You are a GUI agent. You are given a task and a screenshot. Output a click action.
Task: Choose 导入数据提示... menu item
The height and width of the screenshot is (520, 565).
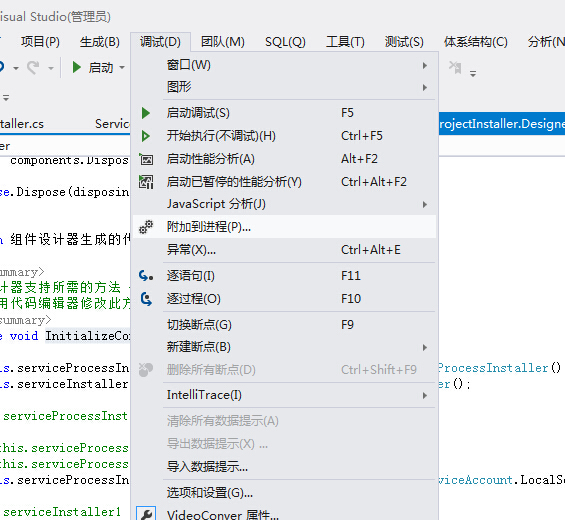284,467
